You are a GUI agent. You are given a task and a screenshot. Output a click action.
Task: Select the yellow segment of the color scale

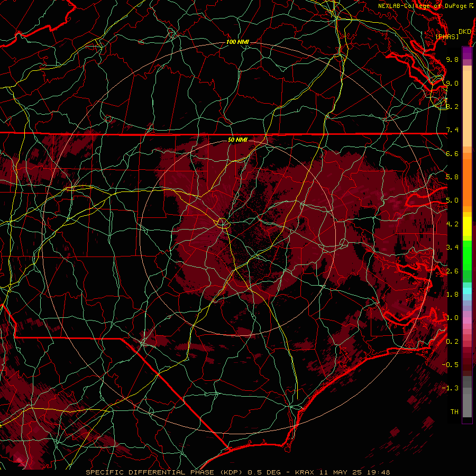[x=467, y=226]
